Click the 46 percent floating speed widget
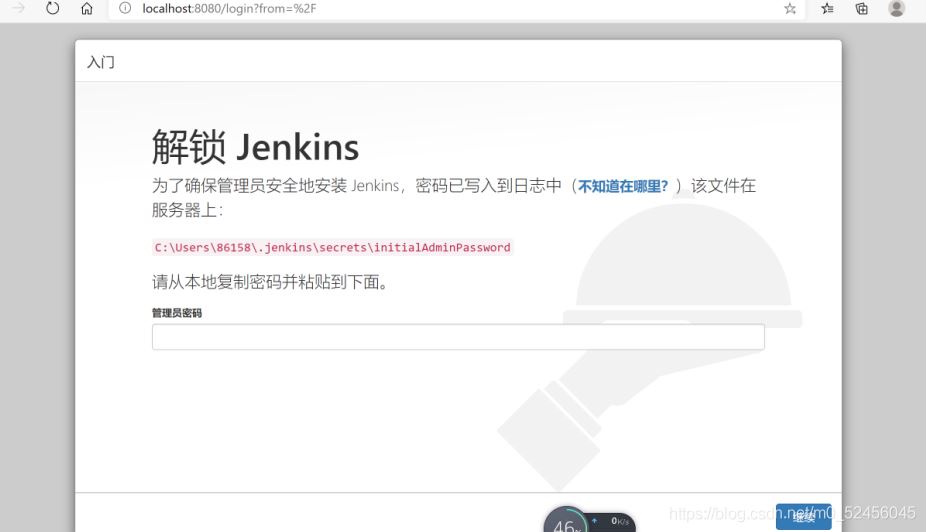The image size is (926, 532). click(x=589, y=520)
